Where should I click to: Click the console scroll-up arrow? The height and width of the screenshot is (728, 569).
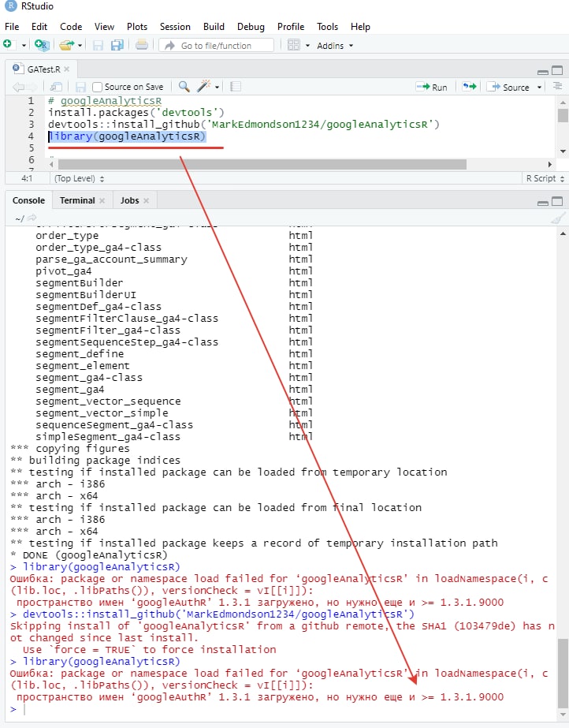pyautogui.click(x=563, y=233)
